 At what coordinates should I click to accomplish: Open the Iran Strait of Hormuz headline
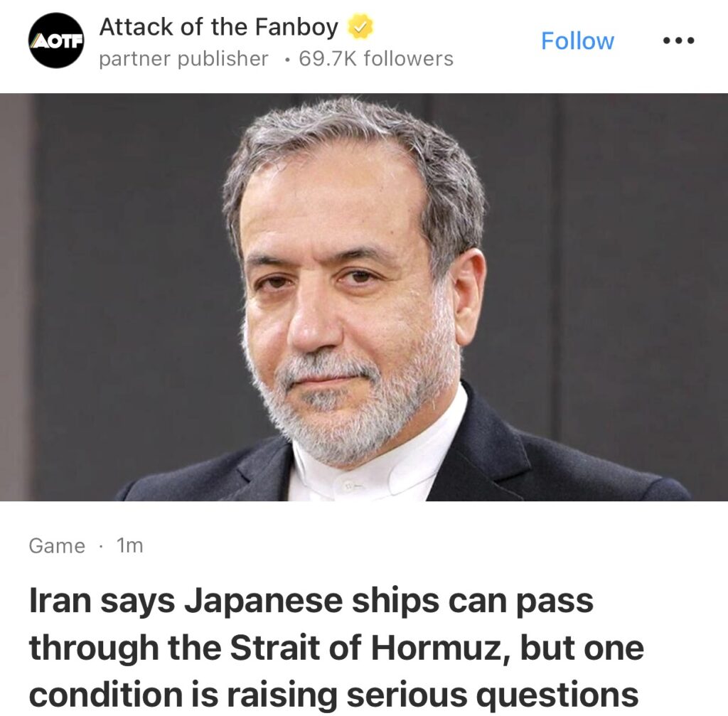coord(336,647)
